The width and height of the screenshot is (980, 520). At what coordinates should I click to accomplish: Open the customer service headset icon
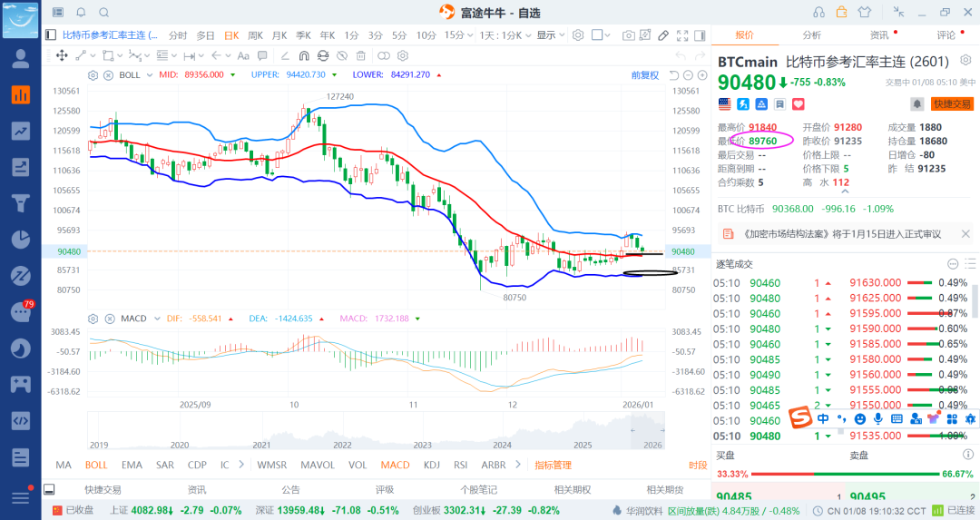tap(819, 12)
